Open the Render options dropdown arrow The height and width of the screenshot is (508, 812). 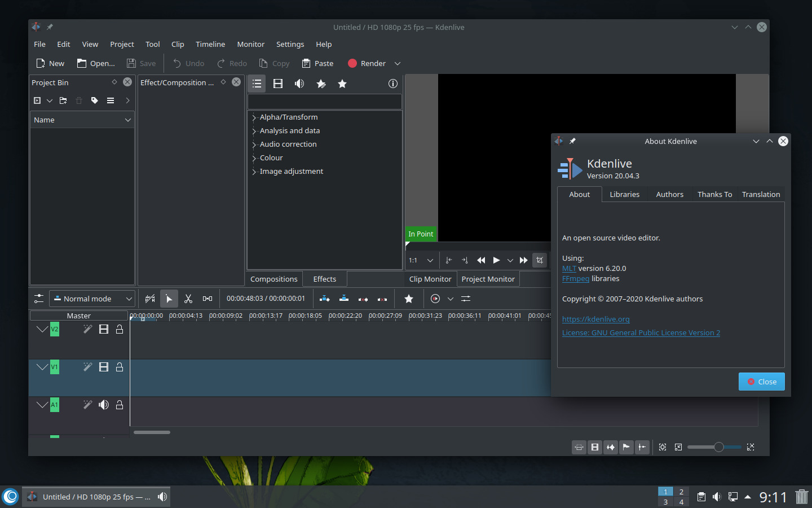tap(398, 63)
